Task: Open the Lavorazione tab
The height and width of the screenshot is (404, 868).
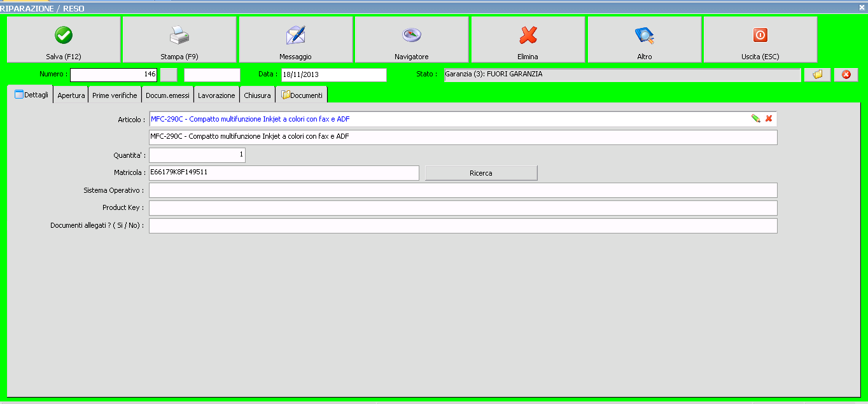Action: click(x=216, y=95)
